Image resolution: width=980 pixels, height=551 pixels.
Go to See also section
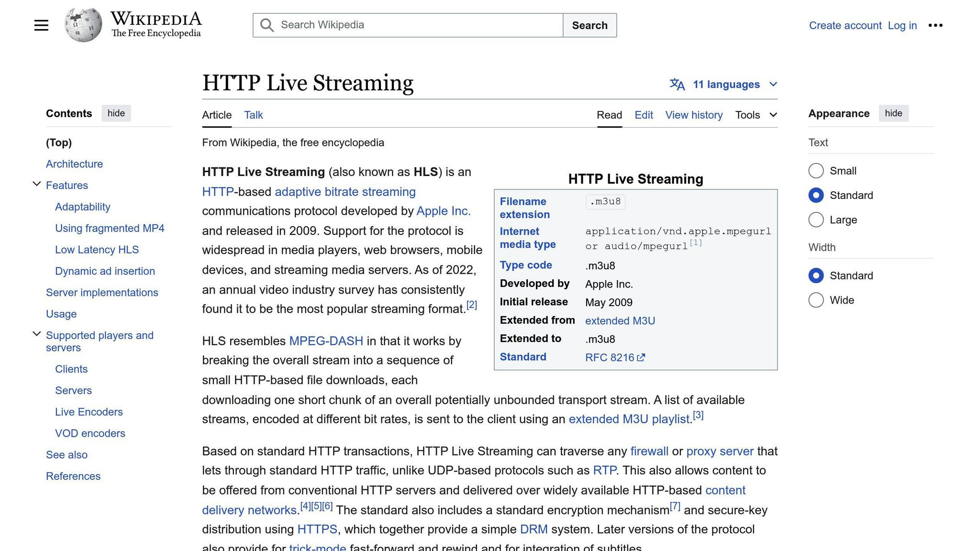tap(67, 455)
